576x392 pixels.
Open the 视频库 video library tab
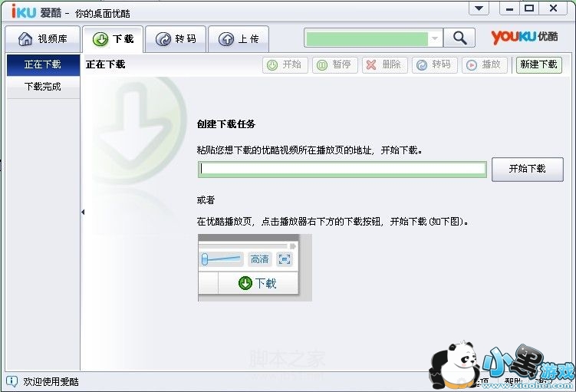(43, 39)
